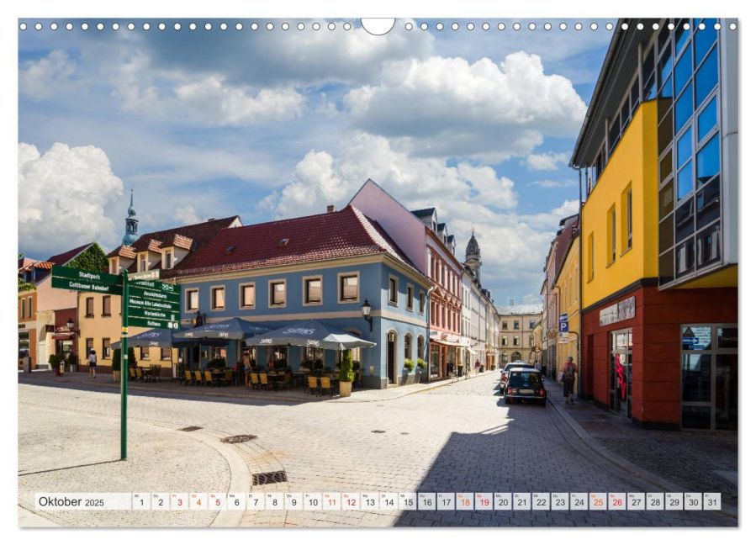Select day 31 at the calendar's end
This screenshot has height=545, width=756.
[711, 502]
